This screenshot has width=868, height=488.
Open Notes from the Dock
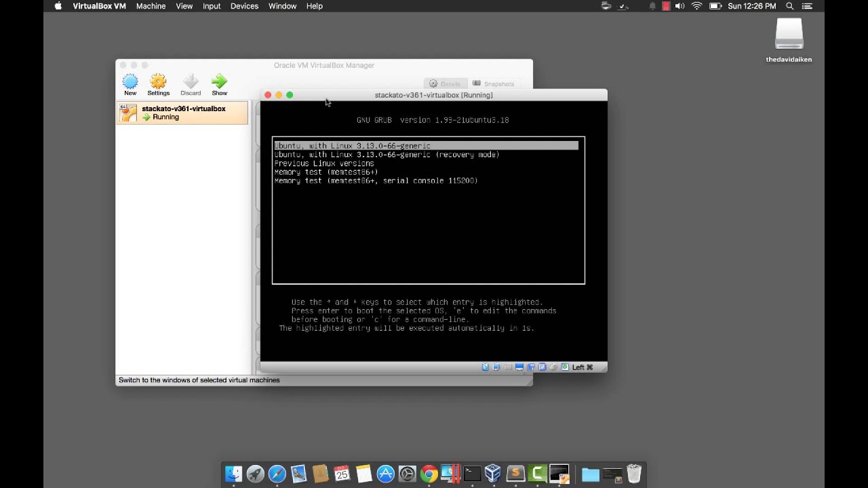[363, 473]
